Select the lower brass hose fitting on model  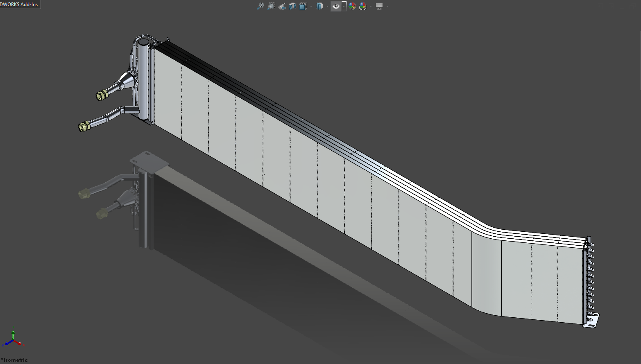tap(84, 127)
